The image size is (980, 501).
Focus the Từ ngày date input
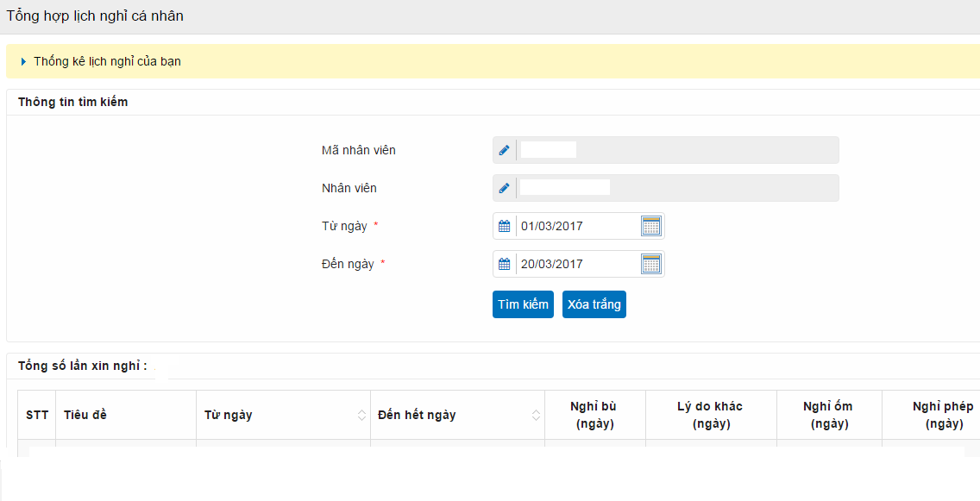(577, 226)
